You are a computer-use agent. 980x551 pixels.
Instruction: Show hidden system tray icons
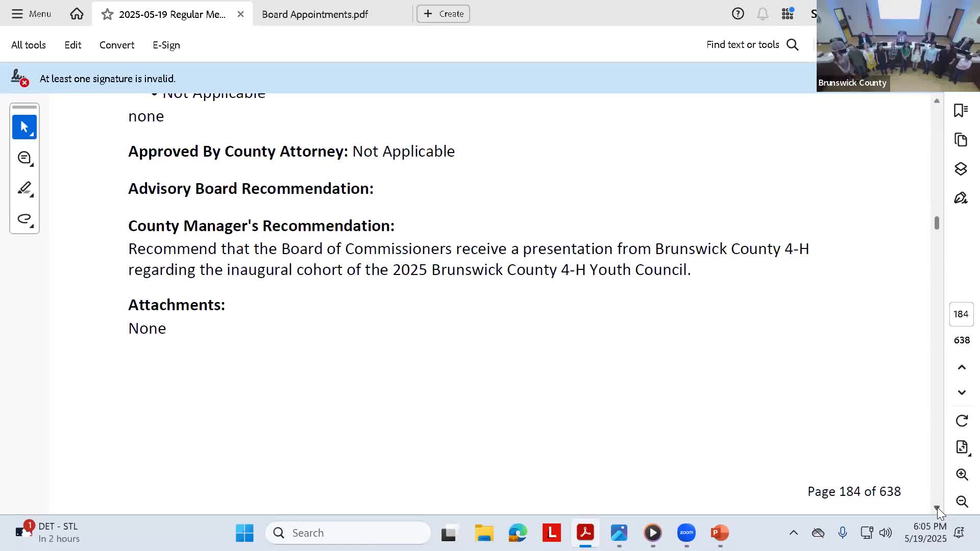[793, 533]
